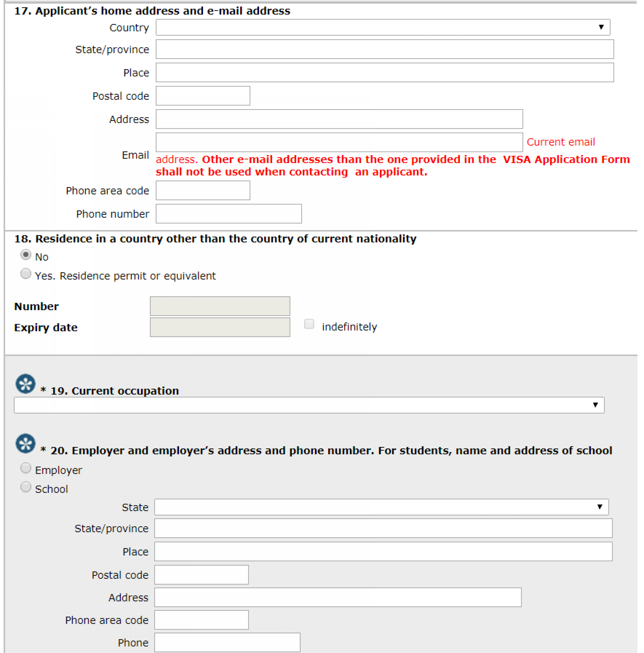
Task: Click the home Postal code field
Action: (203, 96)
